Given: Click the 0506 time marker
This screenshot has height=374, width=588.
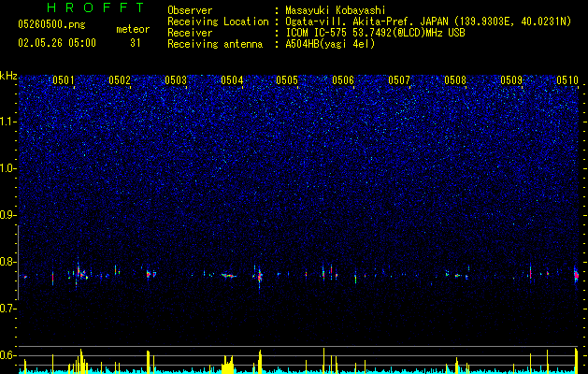Looking at the screenshot, I should 343,80.
